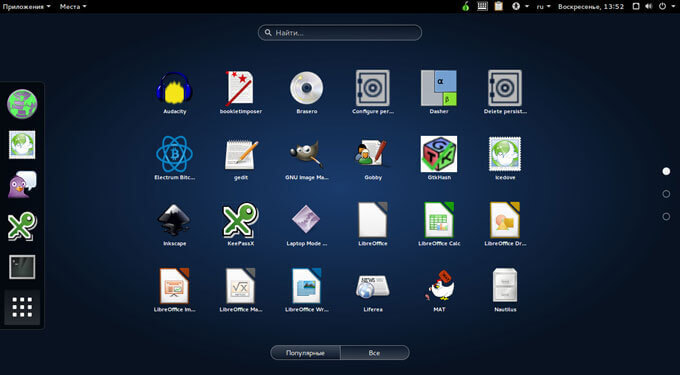
Task: Start GNU Image Manipulation Program
Action: pyautogui.click(x=307, y=159)
